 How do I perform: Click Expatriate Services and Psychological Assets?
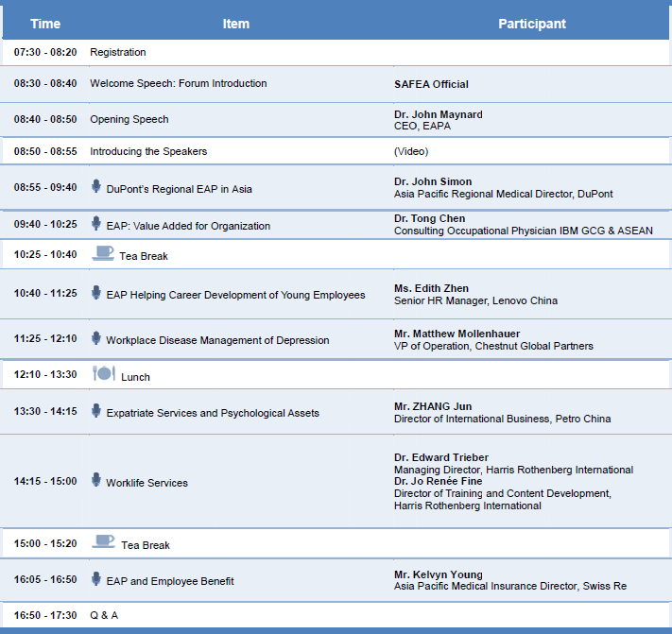point(213,413)
